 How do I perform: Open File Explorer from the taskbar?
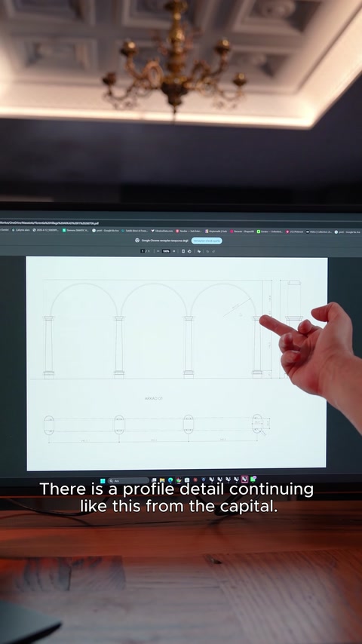(162, 480)
